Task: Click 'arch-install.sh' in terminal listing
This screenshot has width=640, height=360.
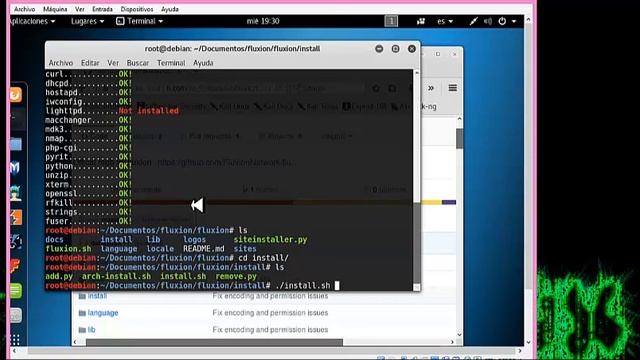Action: [x=116, y=276]
